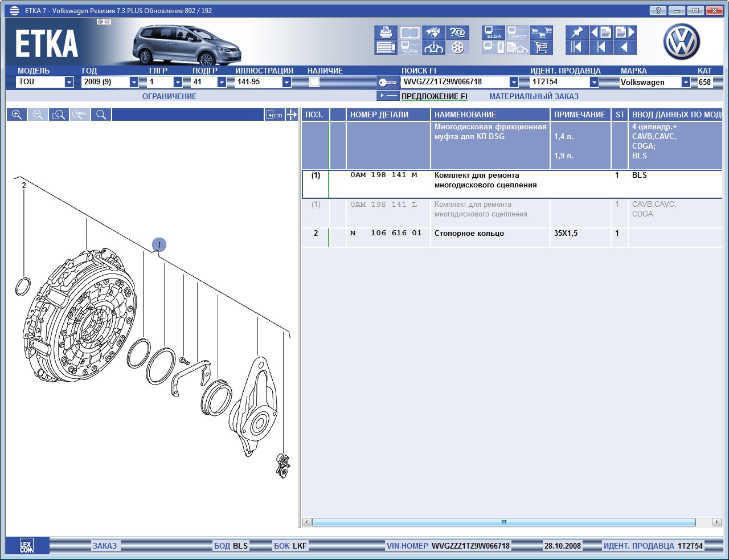
Task: Zoom out of the illustration
Action: (38, 115)
